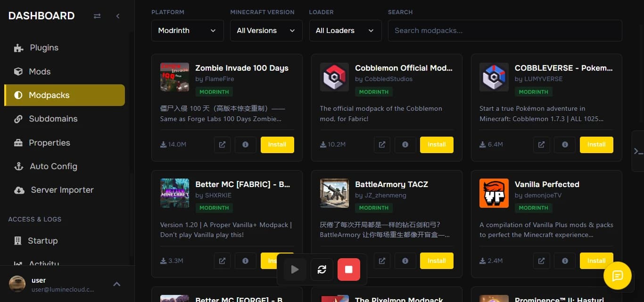Go to Plugins section
The image size is (644, 302).
65,48
